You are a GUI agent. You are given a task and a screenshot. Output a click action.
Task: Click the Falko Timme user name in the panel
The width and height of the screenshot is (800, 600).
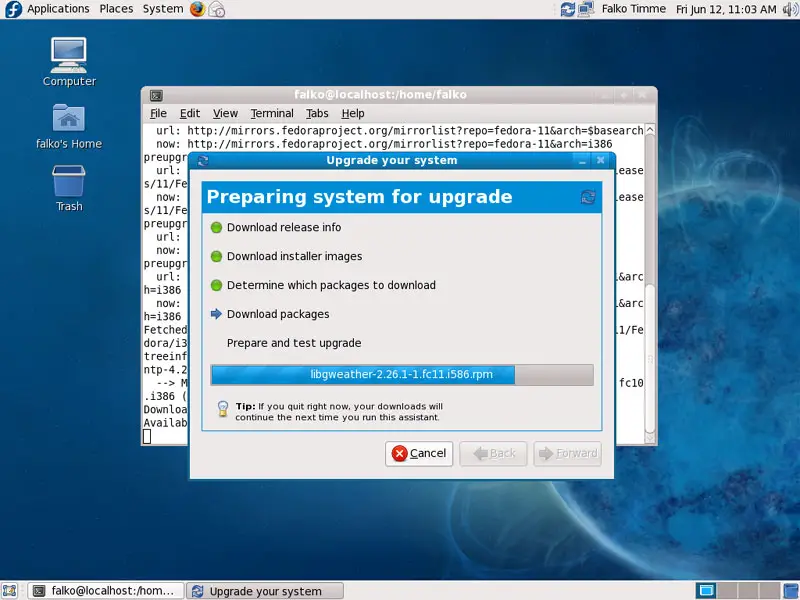(634, 9)
